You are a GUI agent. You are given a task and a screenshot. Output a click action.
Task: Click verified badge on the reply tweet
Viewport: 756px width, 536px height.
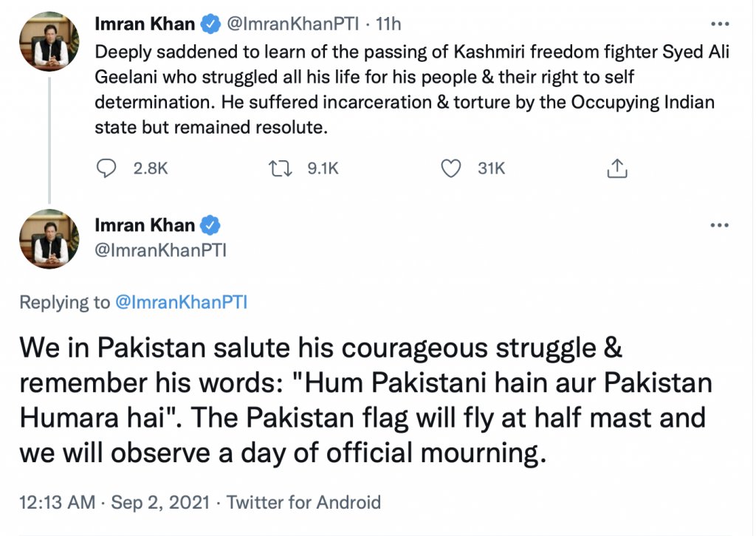tap(211, 226)
